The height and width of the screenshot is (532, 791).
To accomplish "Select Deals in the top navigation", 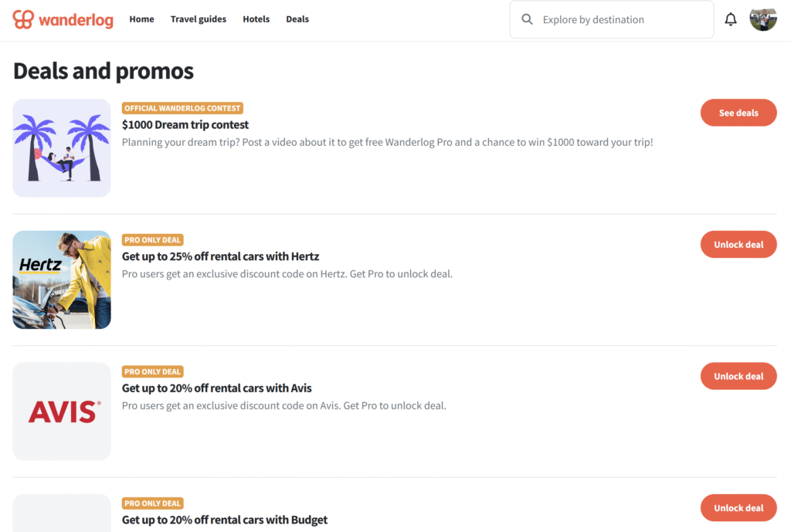I will click(x=297, y=19).
